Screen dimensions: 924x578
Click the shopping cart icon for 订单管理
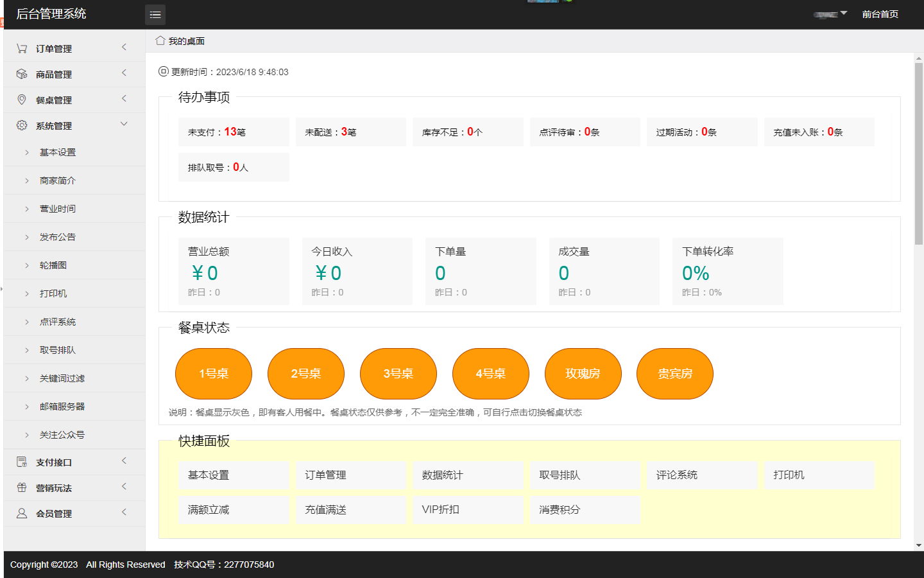click(x=22, y=48)
